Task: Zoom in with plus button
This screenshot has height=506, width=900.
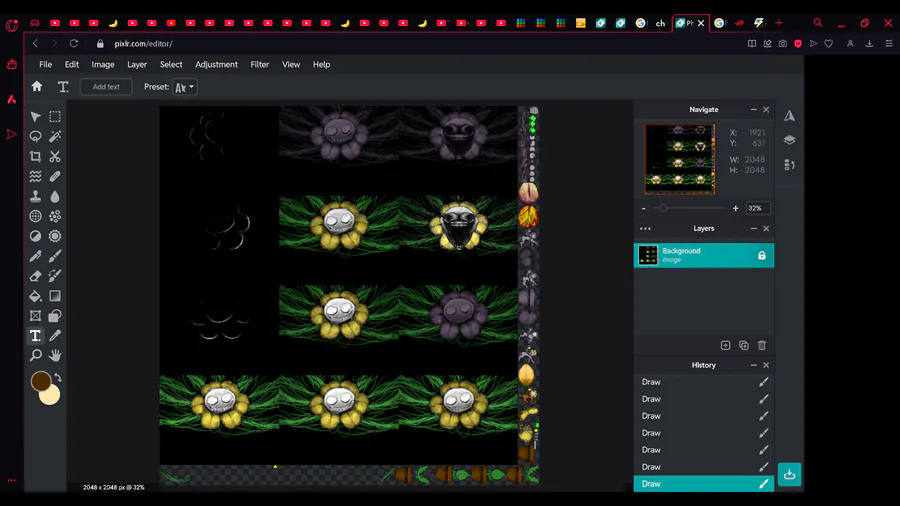Action: [x=735, y=208]
